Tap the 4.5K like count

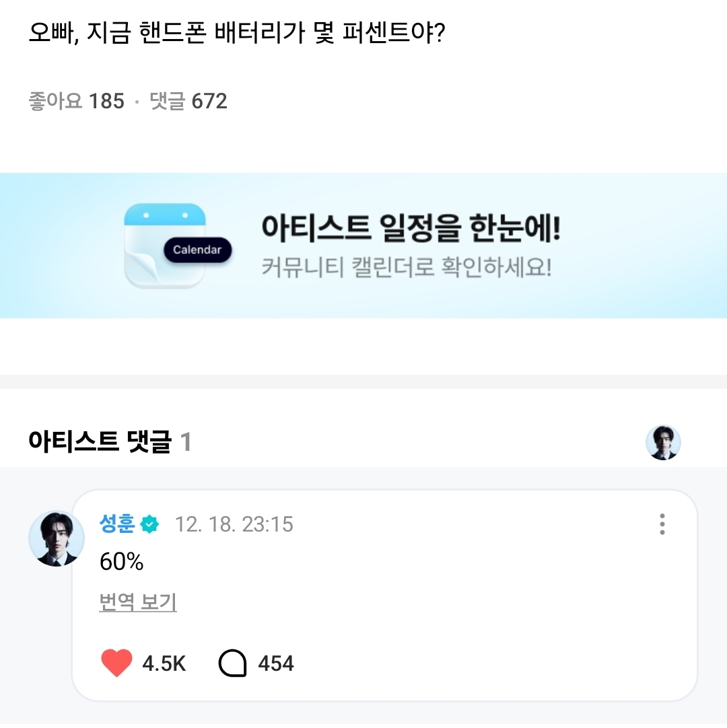pyautogui.click(x=164, y=664)
